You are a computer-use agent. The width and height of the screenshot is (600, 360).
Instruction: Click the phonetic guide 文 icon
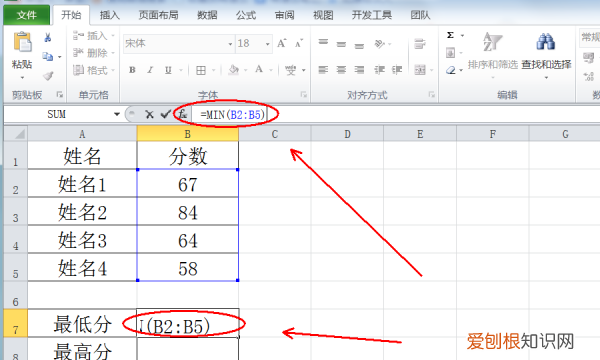coord(291,70)
